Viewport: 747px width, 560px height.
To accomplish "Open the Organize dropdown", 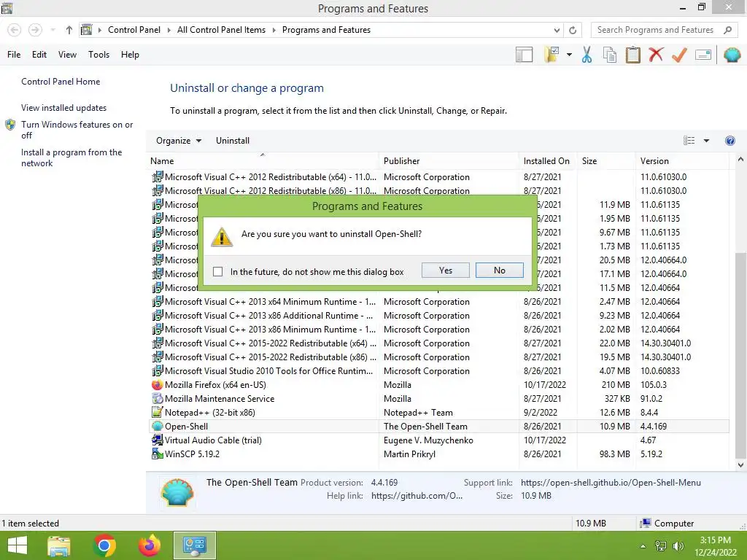I will 179,141.
